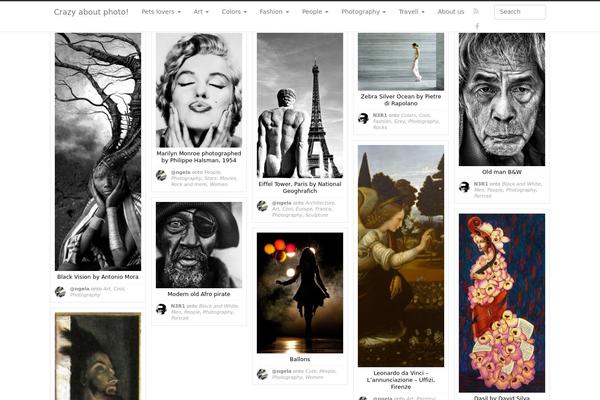This screenshot has width=600, height=400.
Task: Expand the Pets lovers dropdown menu
Action: (x=161, y=12)
